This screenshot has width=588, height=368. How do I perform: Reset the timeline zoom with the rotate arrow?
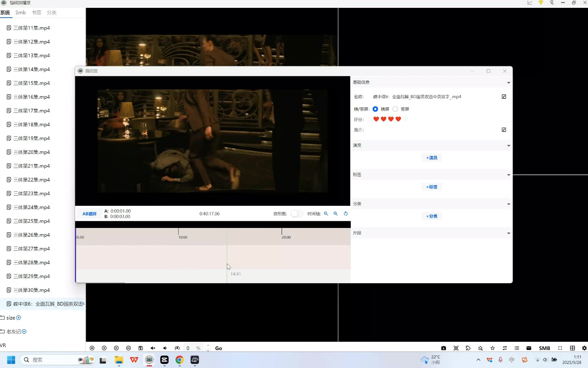[x=346, y=214]
